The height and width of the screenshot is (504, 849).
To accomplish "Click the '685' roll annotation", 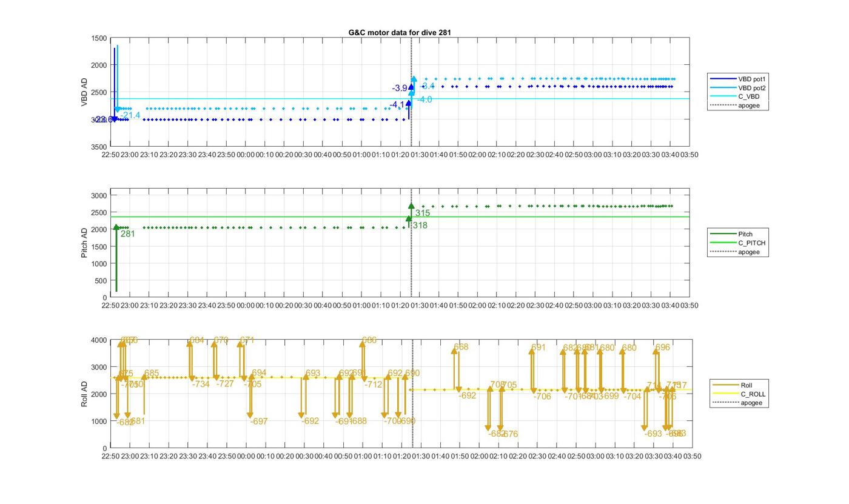I will coord(152,374).
